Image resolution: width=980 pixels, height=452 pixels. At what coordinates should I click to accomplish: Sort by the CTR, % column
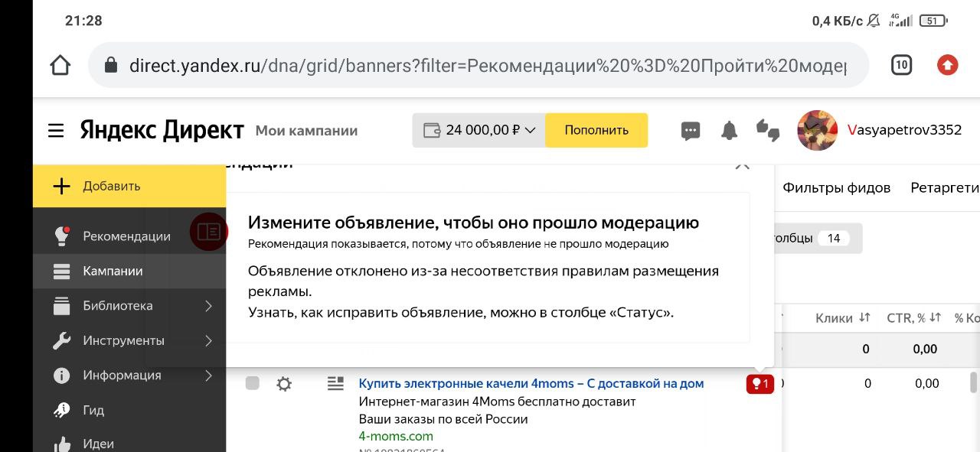click(913, 318)
